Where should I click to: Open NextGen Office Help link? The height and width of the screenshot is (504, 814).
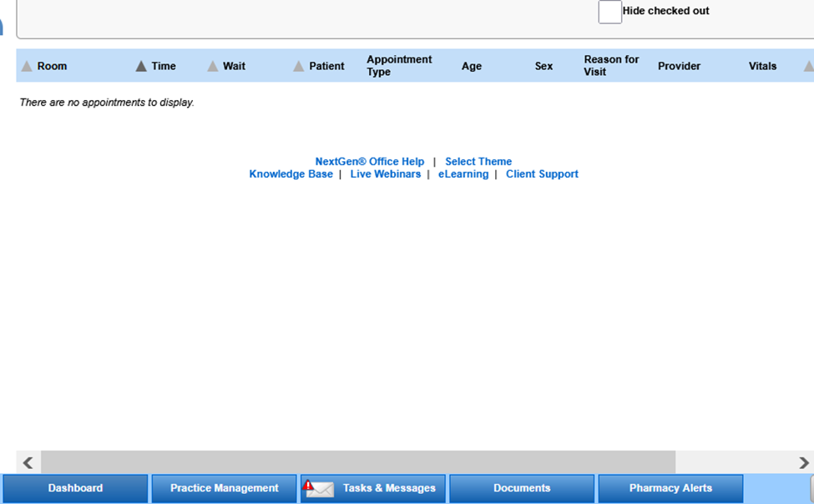(x=369, y=162)
